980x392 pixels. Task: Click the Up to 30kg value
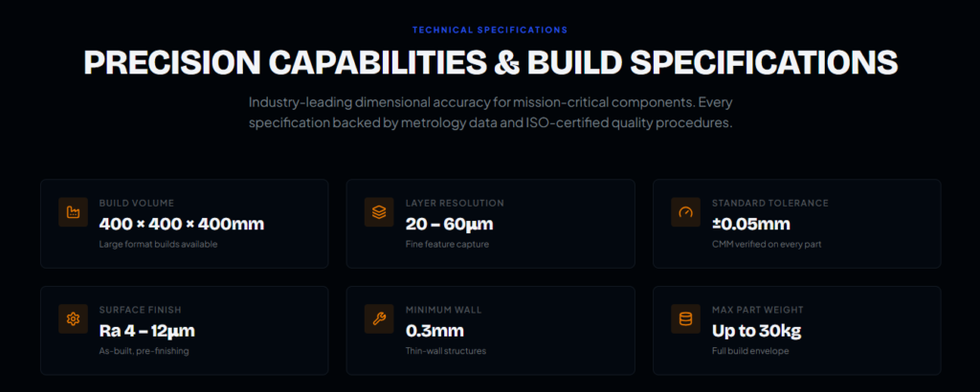(x=756, y=332)
